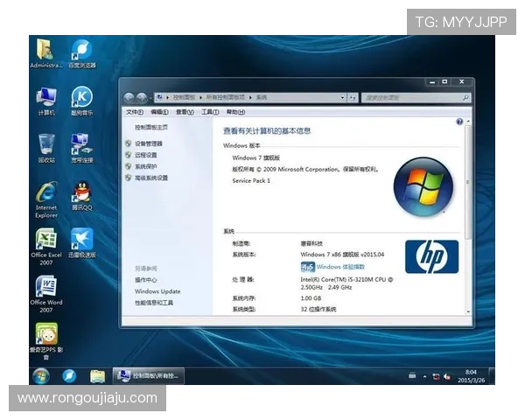
Task: Click Windows Update in the sidebar
Action: 157,291
